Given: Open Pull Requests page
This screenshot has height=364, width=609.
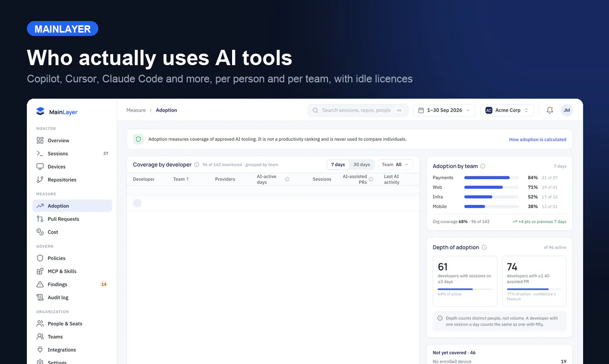Looking at the screenshot, I should [72, 219].
